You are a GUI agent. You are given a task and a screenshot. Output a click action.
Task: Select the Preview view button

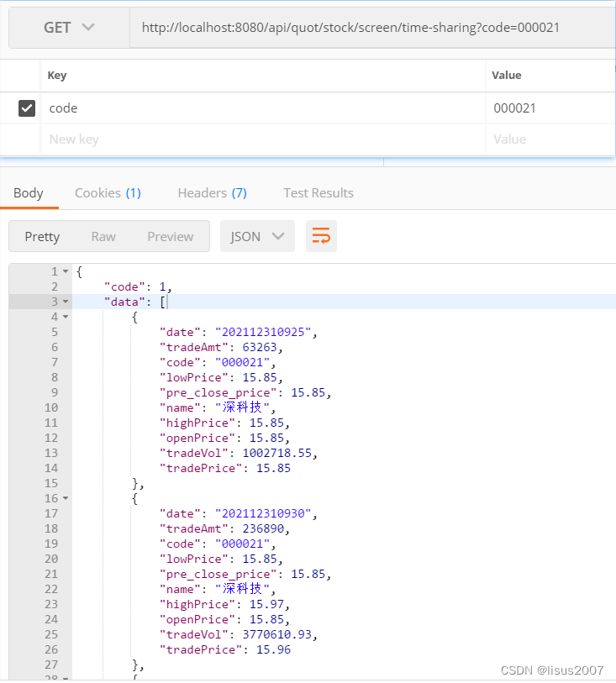point(171,237)
